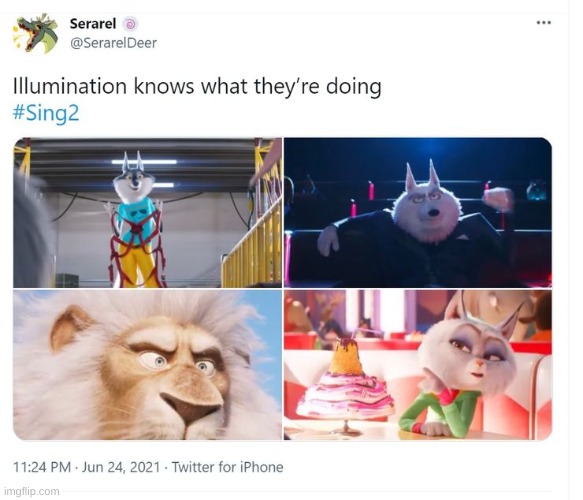Screen dimensions: 583x500
Task: Click the 11:24 PM timestamp
Action: click(42, 467)
